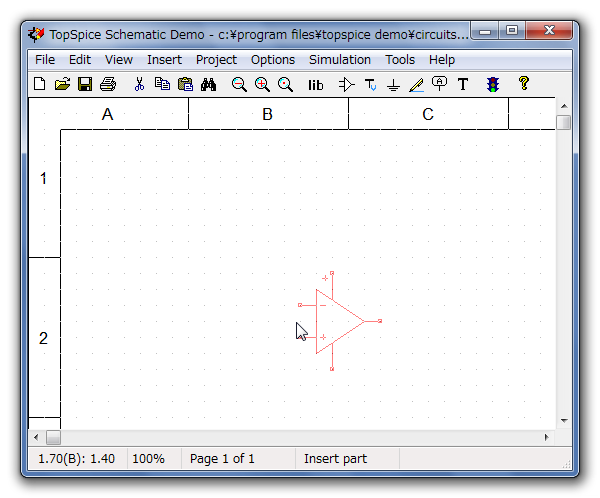Click the New file icon
The image size is (600, 498).
(39, 84)
